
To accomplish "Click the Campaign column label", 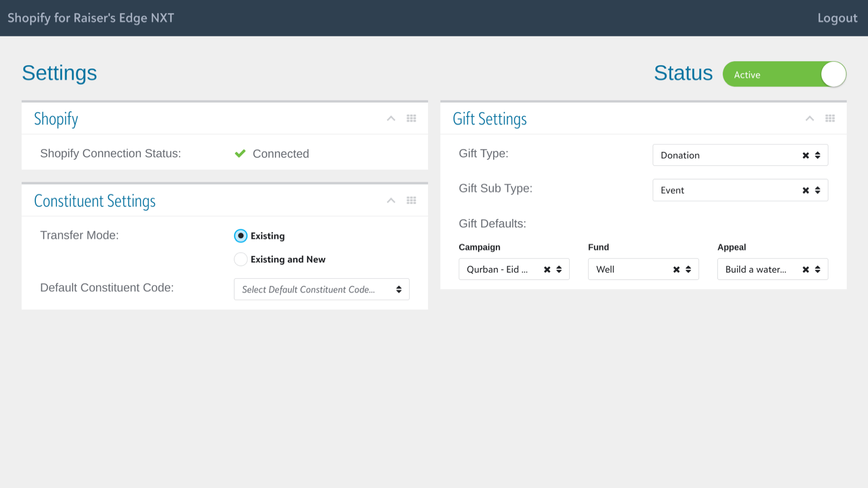I will click(480, 247).
